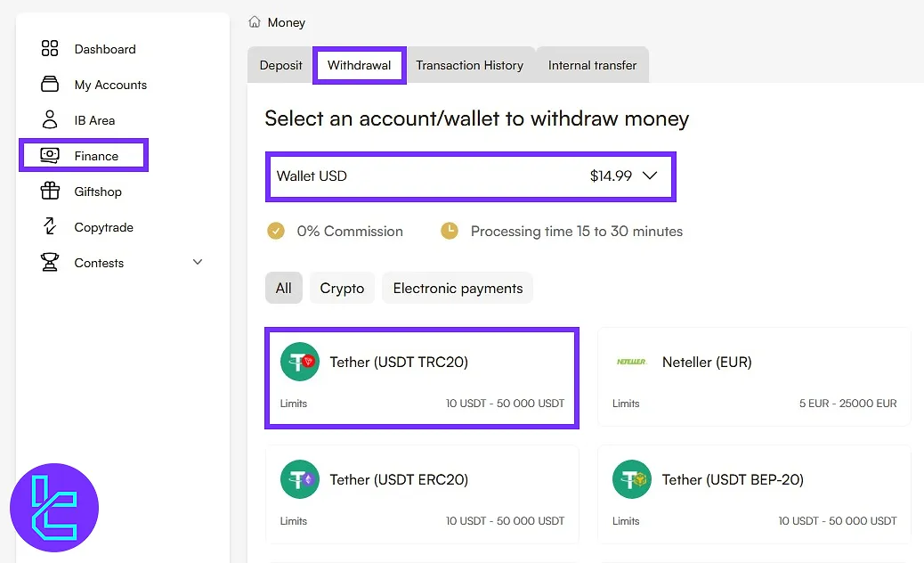Click the Copytrade arrows icon
The height and width of the screenshot is (563, 924).
pos(50,226)
